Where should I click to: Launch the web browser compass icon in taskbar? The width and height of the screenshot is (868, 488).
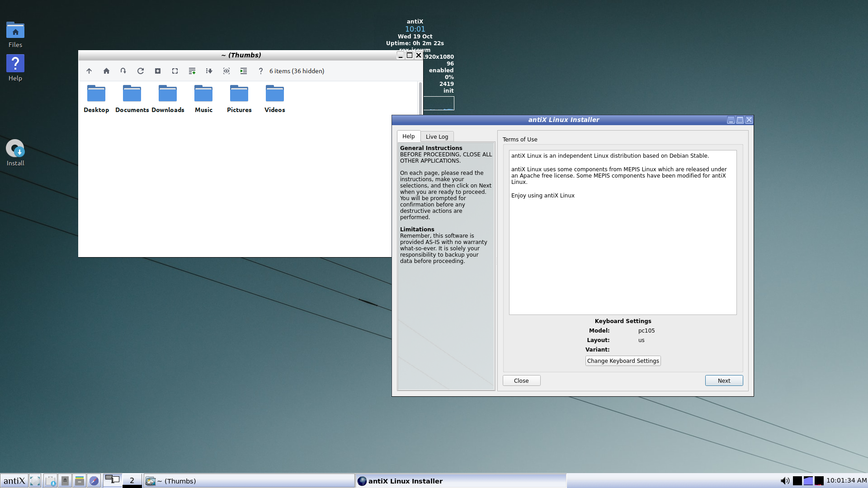click(94, 481)
